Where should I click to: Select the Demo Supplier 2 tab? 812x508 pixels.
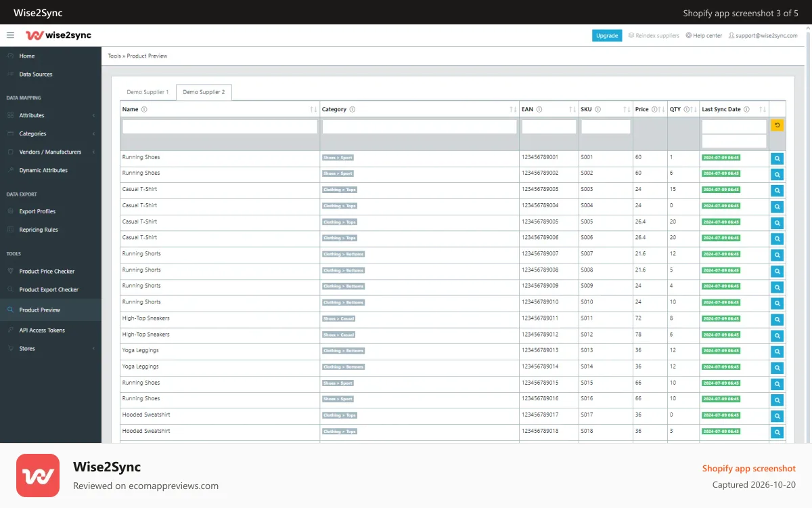click(204, 92)
